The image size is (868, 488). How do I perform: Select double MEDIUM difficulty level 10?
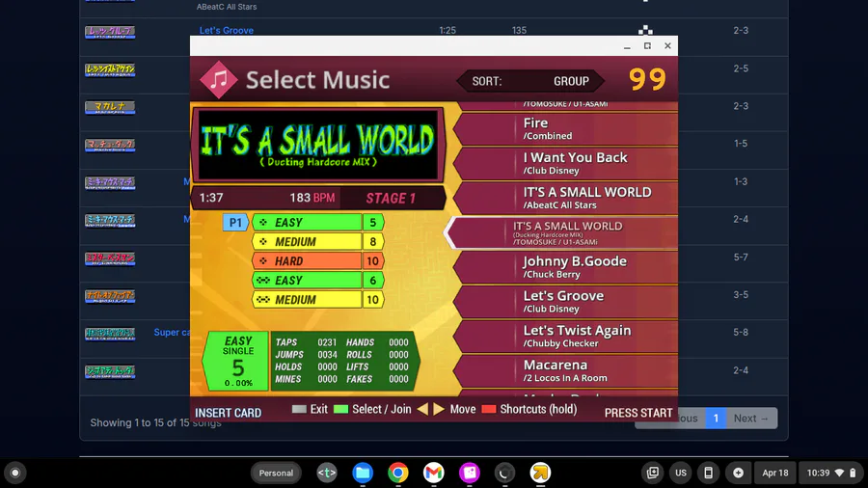(318, 300)
